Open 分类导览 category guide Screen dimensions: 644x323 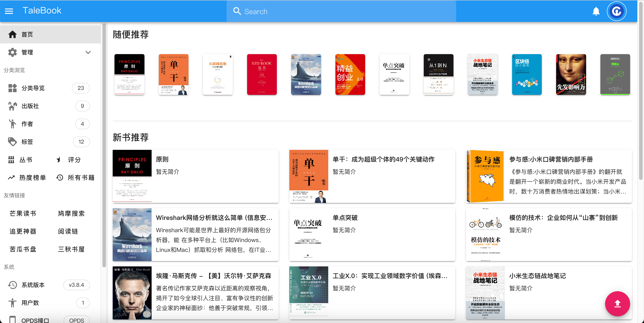[x=50, y=88]
